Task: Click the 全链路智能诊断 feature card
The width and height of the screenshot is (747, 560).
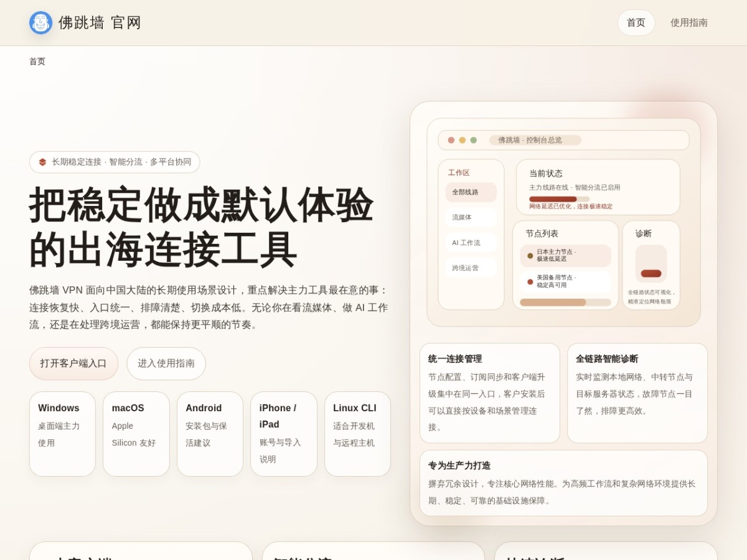Action: [x=637, y=393]
